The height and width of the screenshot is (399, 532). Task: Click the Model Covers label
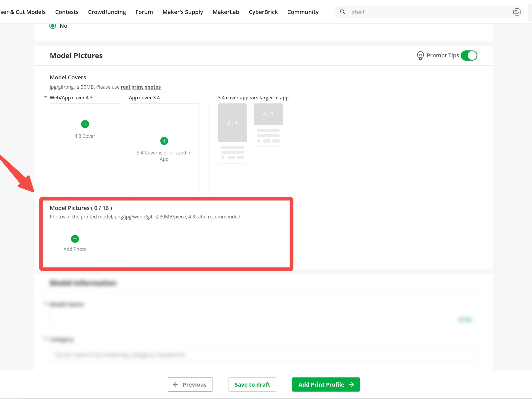point(68,77)
